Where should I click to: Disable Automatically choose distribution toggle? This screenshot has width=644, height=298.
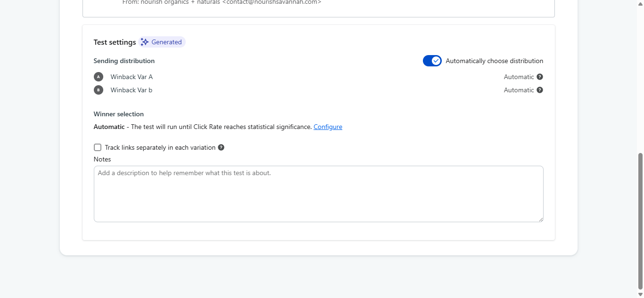432,61
